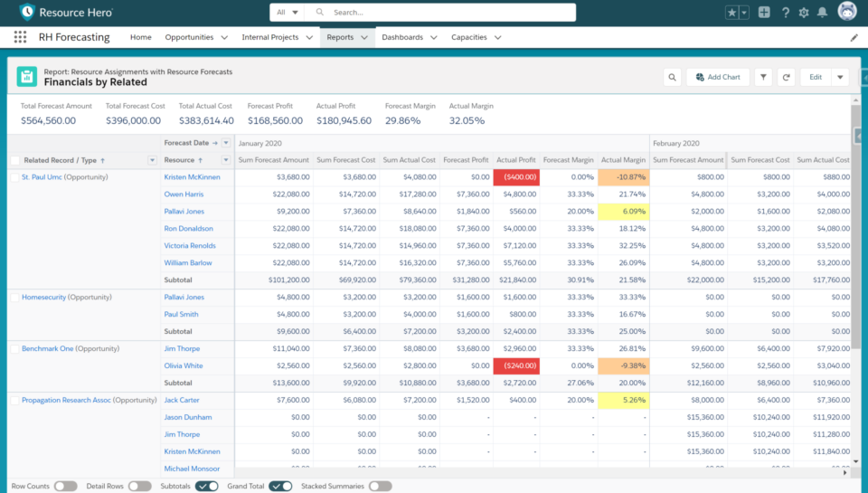This screenshot has height=493, width=868.
Task: Go to the Home tab
Action: [141, 37]
